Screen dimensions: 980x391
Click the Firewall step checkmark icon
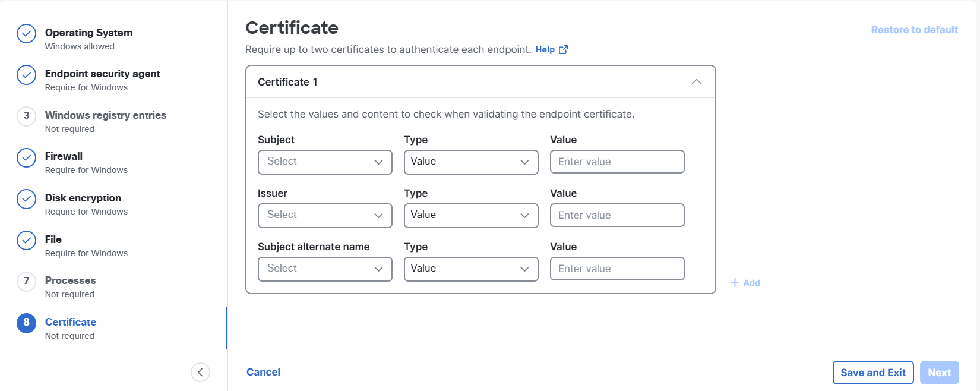26,157
